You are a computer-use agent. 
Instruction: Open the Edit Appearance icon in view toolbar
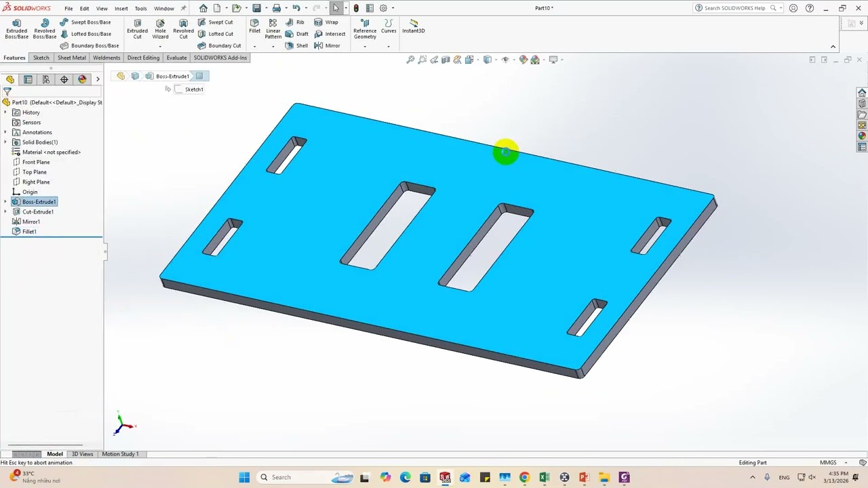(523, 60)
